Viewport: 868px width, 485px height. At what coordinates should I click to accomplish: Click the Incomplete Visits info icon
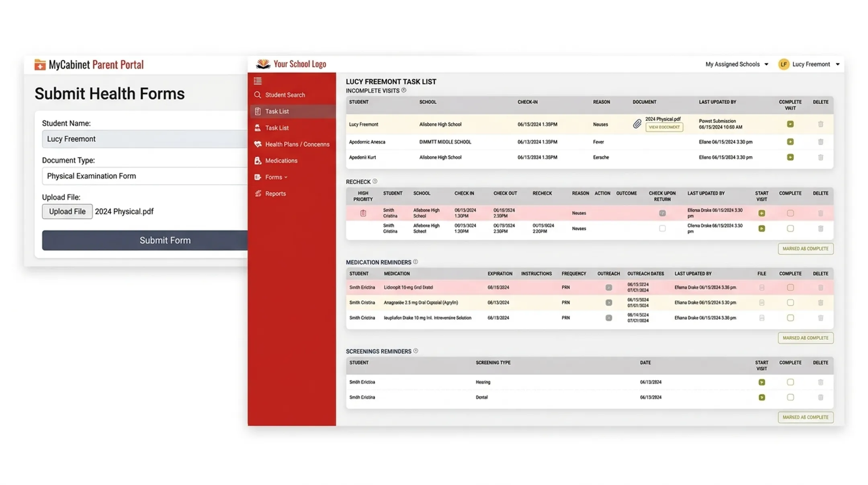pos(404,90)
